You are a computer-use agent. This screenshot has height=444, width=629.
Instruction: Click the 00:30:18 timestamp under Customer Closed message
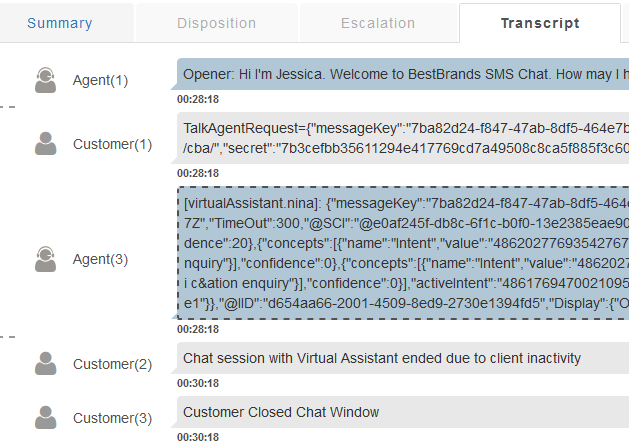pos(198,437)
